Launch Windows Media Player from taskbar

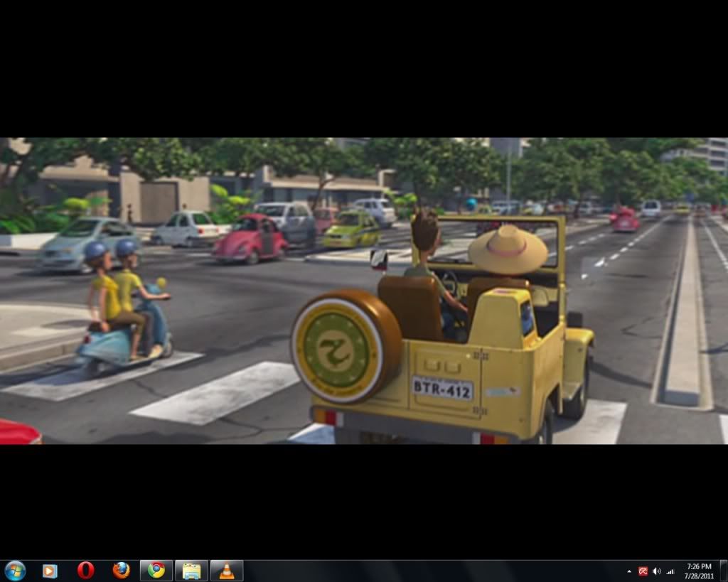tap(50, 571)
